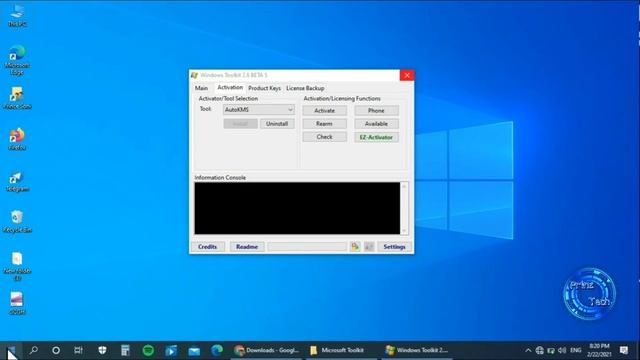Click inside the Information Console area
The height and width of the screenshot is (360, 640).
point(297,208)
